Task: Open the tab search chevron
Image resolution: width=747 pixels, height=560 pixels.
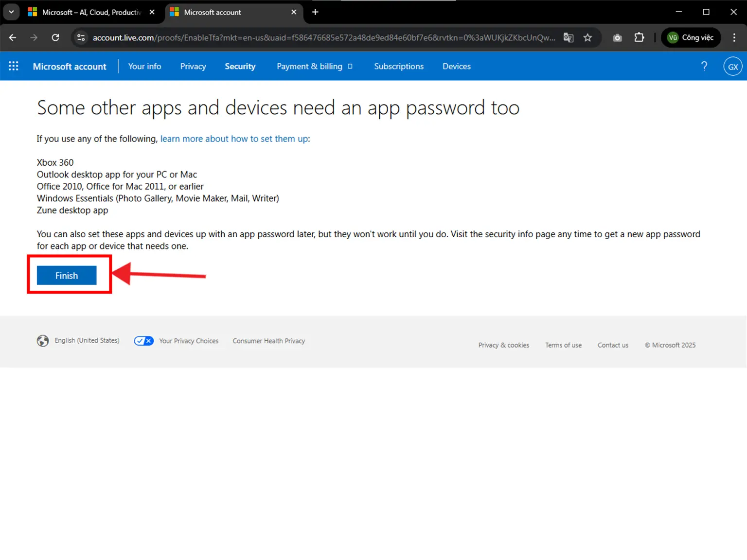Action: tap(11, 12)
